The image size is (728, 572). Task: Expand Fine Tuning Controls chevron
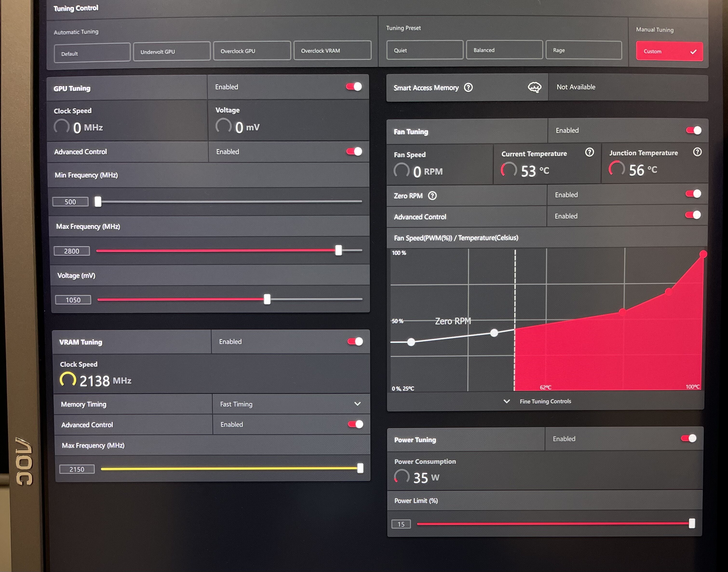pyautogui.click(x=506, y=401)
